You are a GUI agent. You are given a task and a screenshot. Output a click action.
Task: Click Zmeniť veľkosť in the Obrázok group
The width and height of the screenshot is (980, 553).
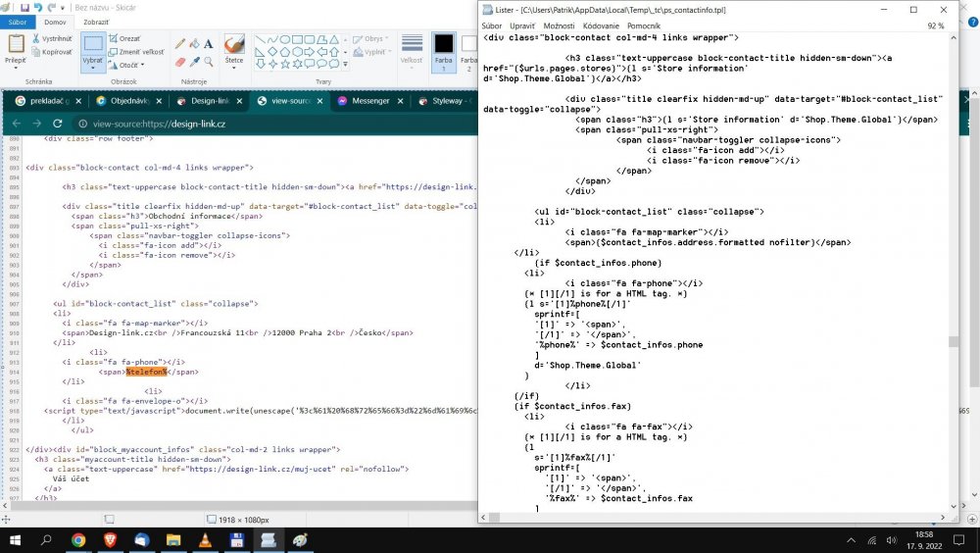[x=137, y=52]
